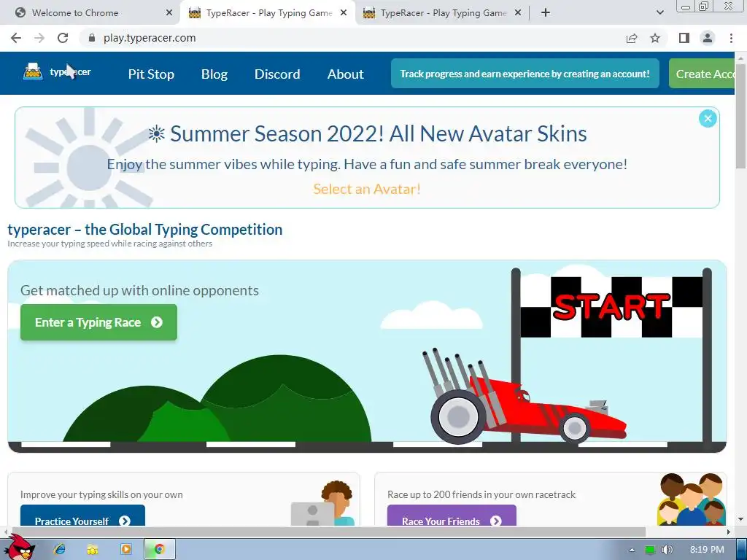This screenshot has width=747, height=560.
Task: Click the Angry Birds start button
Action: [x=20, y=548]
